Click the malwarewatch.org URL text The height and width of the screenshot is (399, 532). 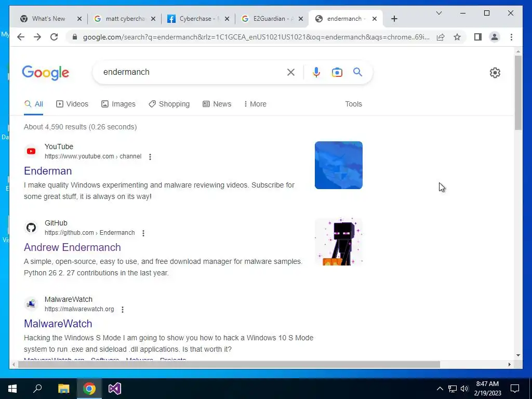[x=79, y=309]
